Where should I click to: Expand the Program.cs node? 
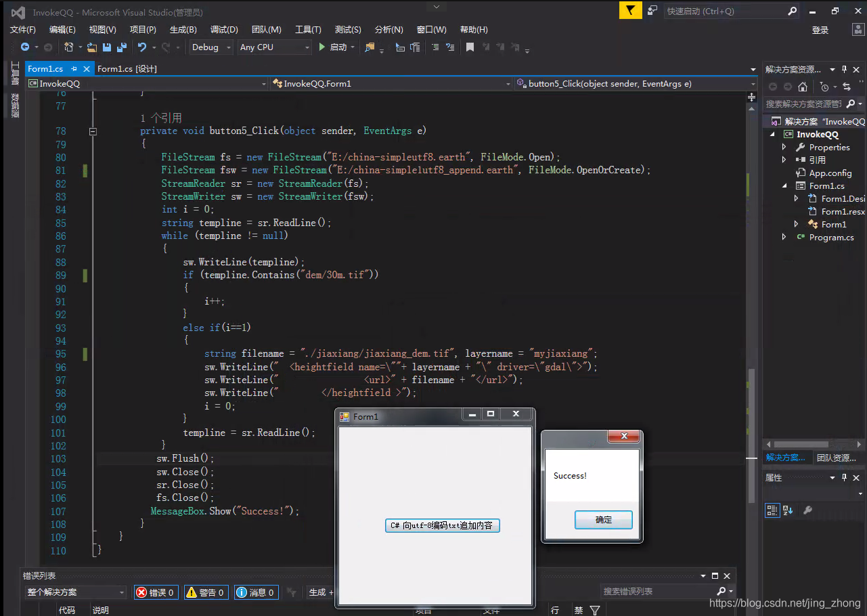tap(784, 237)
